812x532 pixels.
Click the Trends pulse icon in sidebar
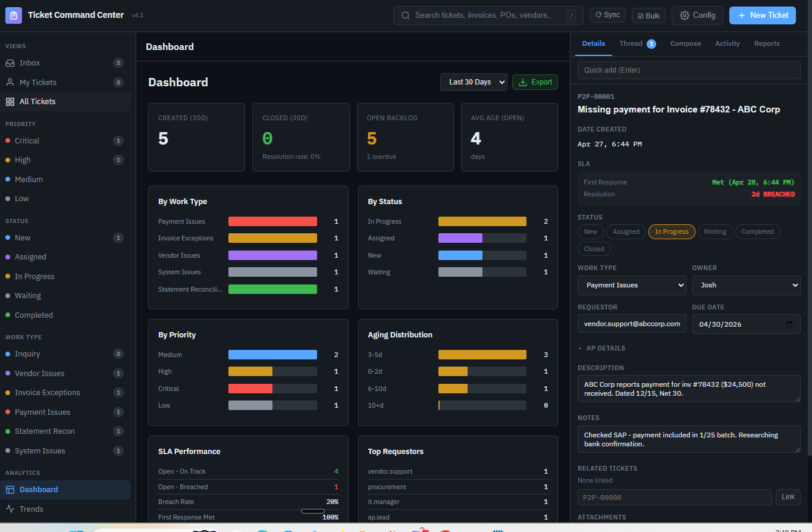tap(10, 509)
